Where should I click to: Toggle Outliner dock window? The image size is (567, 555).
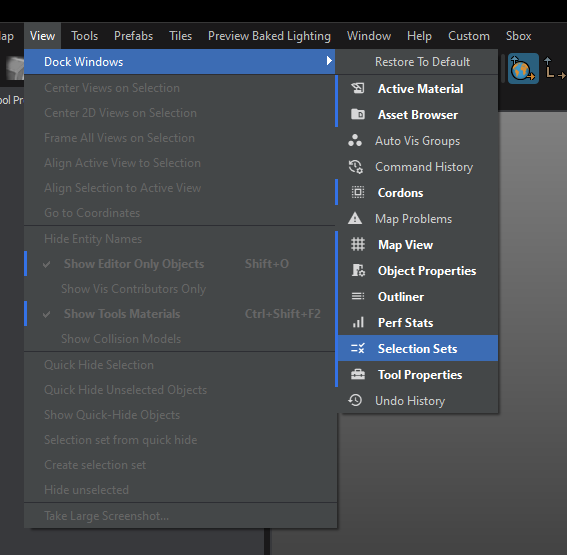(x=417, y=297)
